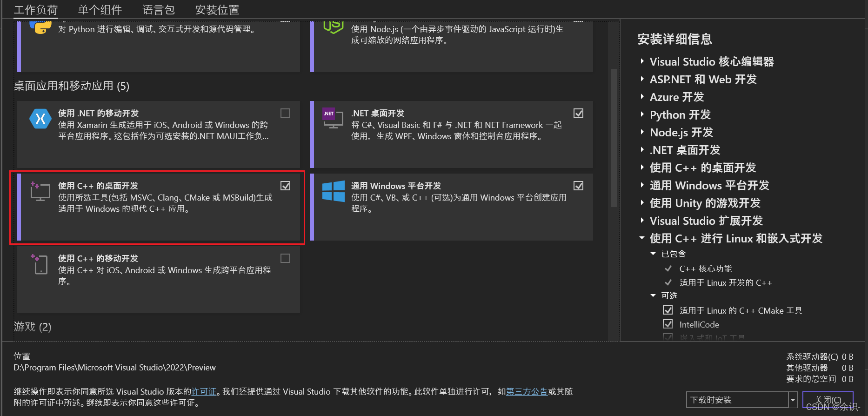Click 适用于 Linux 开发的 C++ included item
The height and width of the screenshot is (416, 868).
click(726, 282)
